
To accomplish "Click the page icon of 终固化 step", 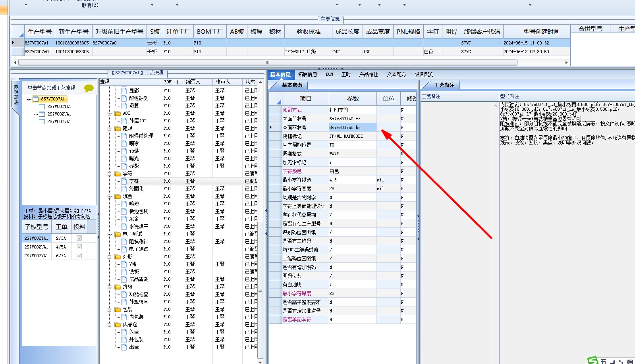I will pos(124,189).
